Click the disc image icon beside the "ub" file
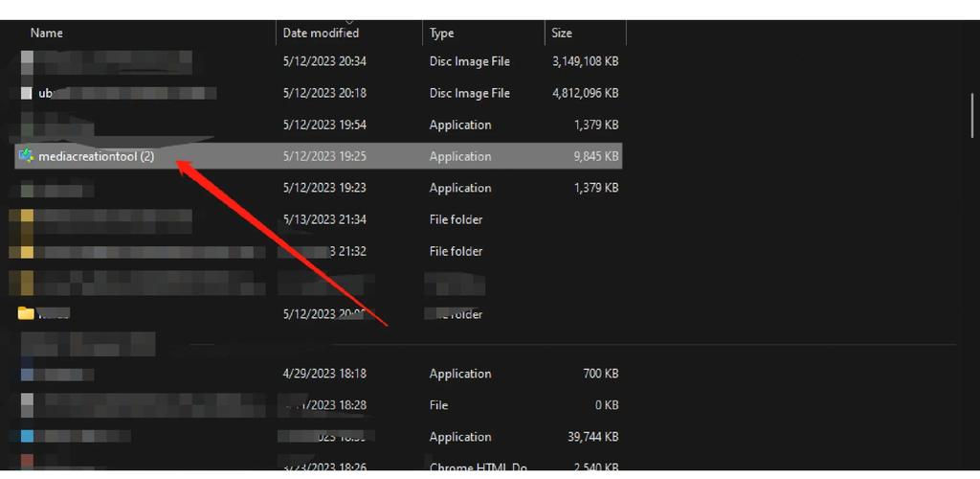Screen dimensions: 980x479 (26, 93)
